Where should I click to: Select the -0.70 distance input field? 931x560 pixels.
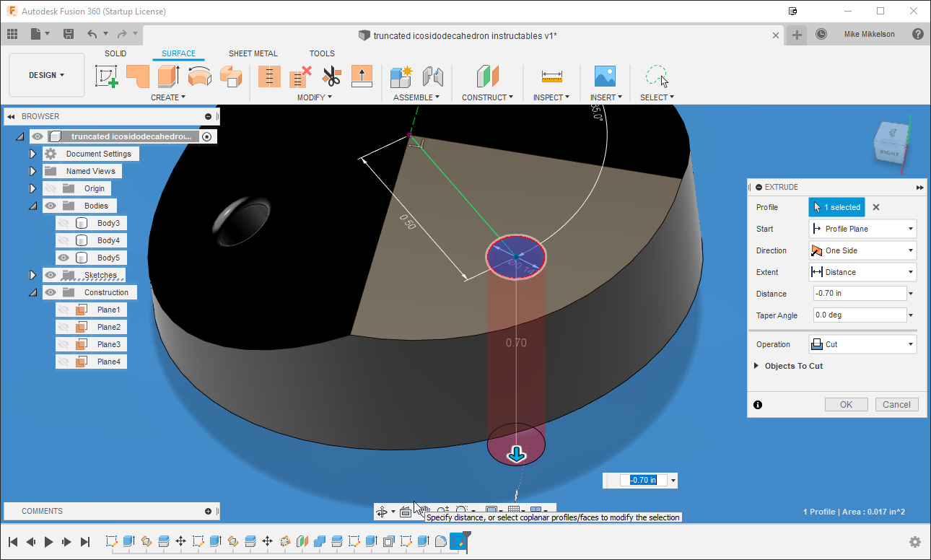859,293
